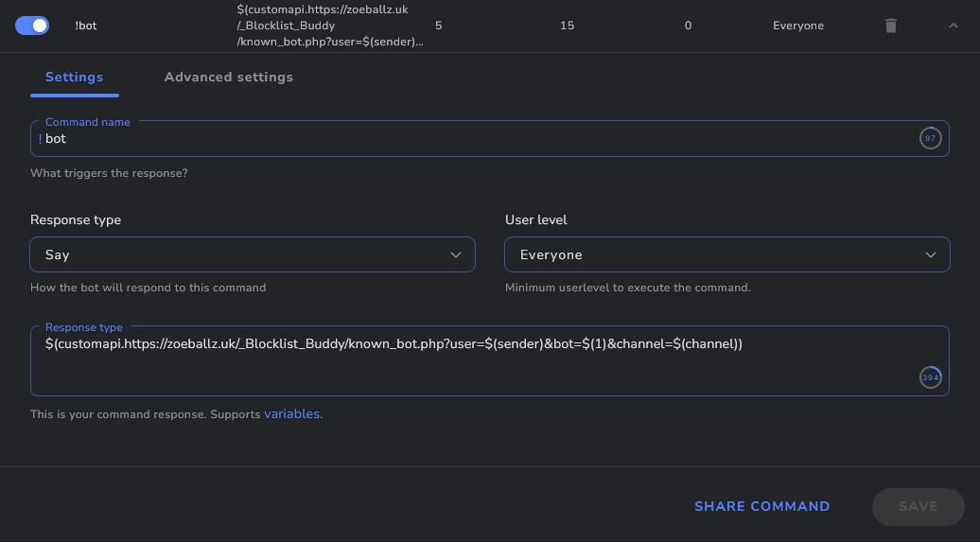Click the arrow icon in User level dropdown
This screenshot has width=980, height=542.
tap(931, 254)
